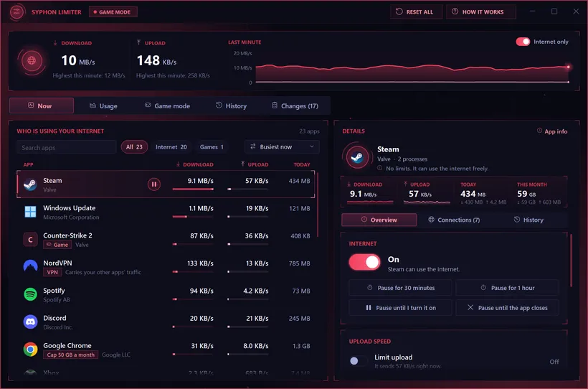Open the Game mode tab
Viewport: 588px width, 389px height.
pos(167,106)
